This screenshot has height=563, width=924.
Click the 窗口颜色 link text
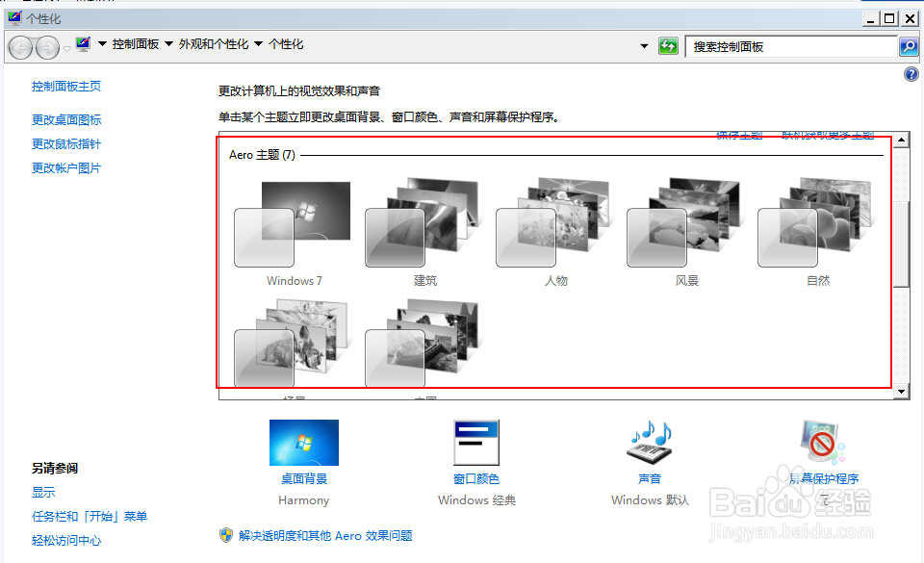point(476,478)
